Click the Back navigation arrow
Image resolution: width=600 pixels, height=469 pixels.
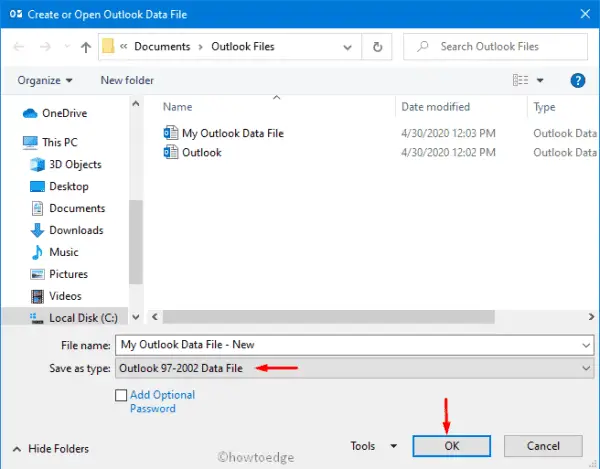(17, 47)
